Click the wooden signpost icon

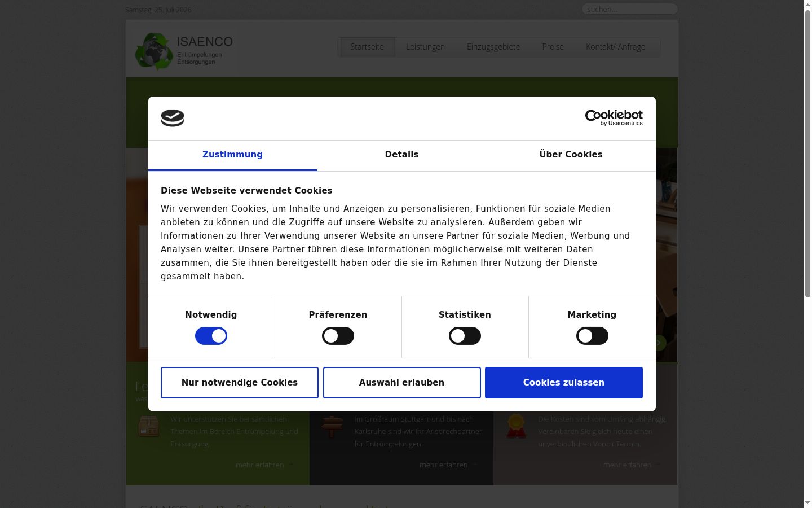[x=333, y=427]
